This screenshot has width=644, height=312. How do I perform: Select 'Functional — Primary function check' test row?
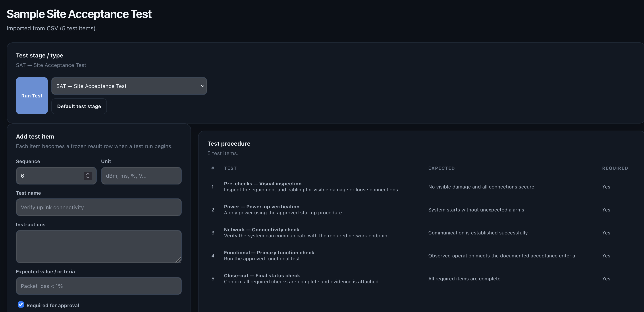(x=422, y=256)
